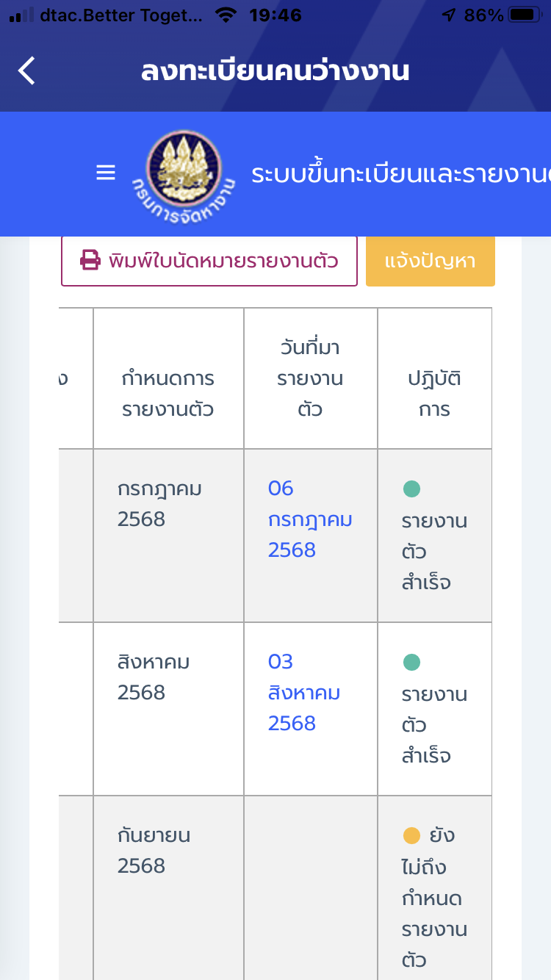551x980 pixels.
Task: Tap green status dot for กรกฎาคม row
Action: click(x=411, y=489)
